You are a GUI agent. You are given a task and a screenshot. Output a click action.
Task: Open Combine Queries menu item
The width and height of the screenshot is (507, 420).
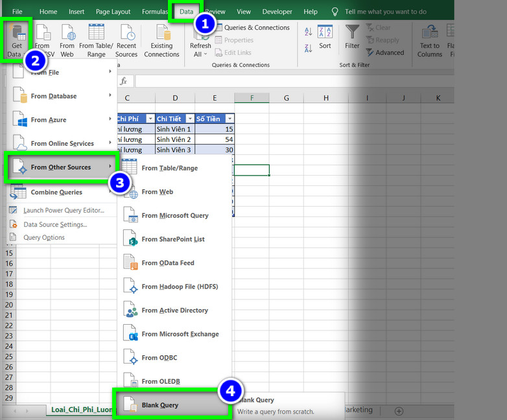(x=62, y=192)
